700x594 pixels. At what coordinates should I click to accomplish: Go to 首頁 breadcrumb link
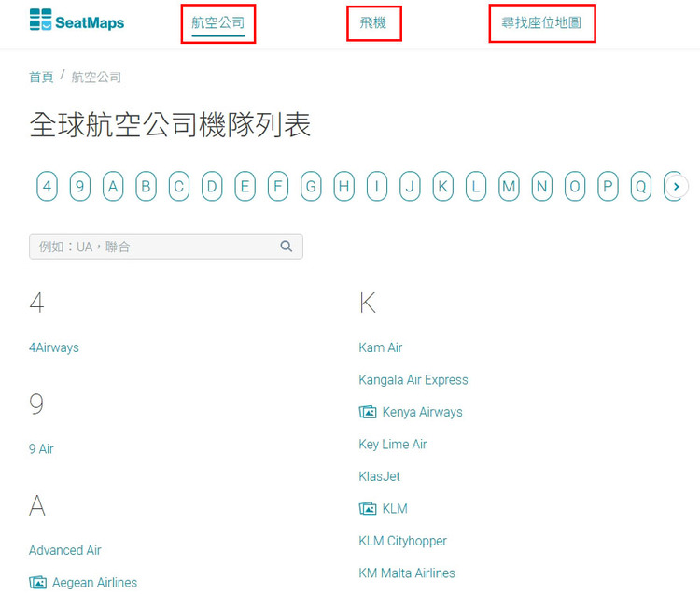[41, 77]
